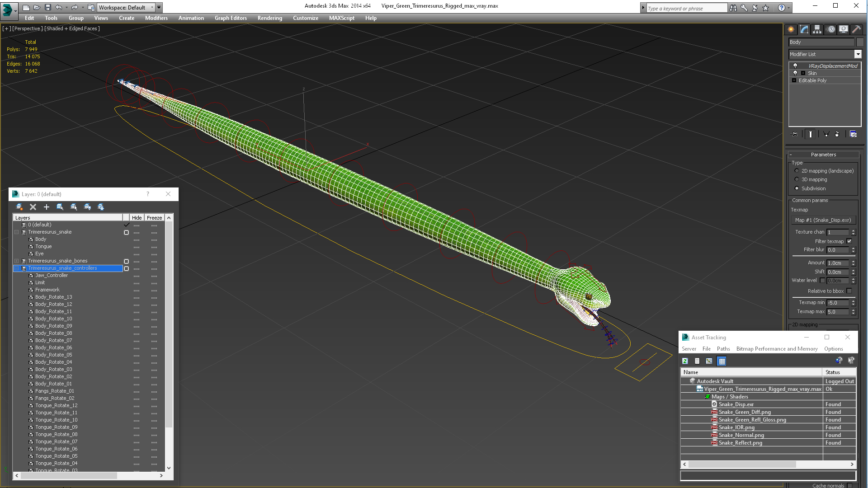Open the Modify command panel tab

click(x=804, y=29)
